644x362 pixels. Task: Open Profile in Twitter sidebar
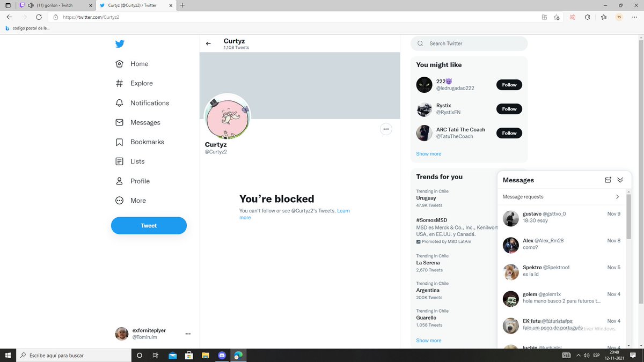point(133,181)
